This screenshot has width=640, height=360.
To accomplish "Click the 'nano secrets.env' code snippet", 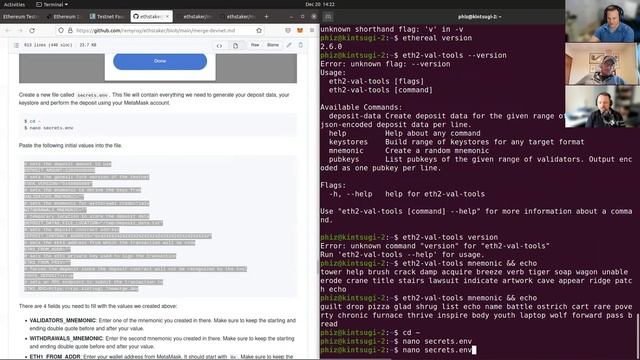I will [x=51, y=128].
